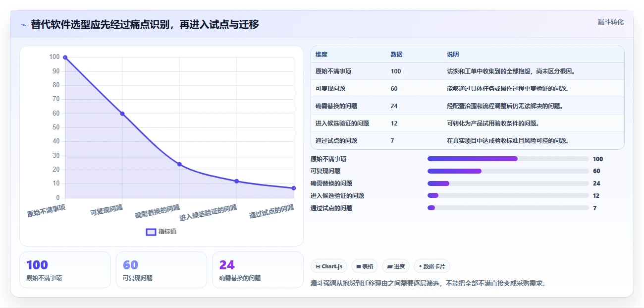Click the table value 60

click(x=394, y=89)
